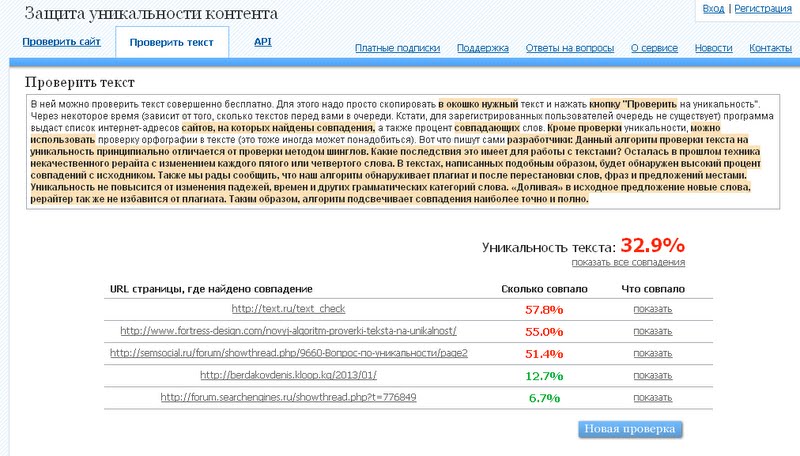This screenshot has height=456, width=800.
Task: Select the Проверить текст tab
Action: pos(171,43)
